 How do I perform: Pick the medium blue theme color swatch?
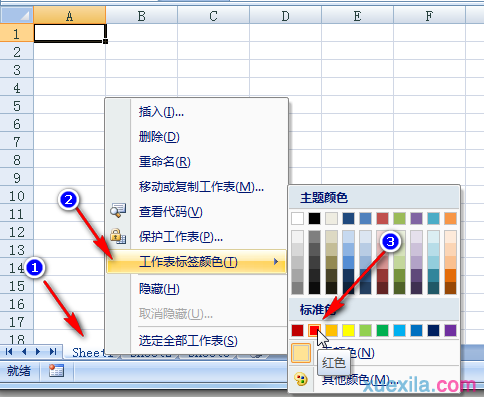click(x=365, y=219)
